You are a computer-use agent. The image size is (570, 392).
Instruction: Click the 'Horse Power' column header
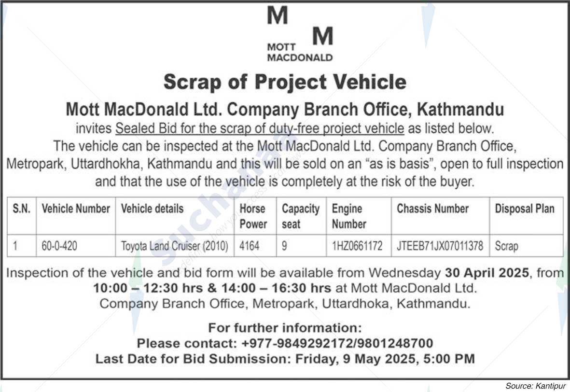253,216
